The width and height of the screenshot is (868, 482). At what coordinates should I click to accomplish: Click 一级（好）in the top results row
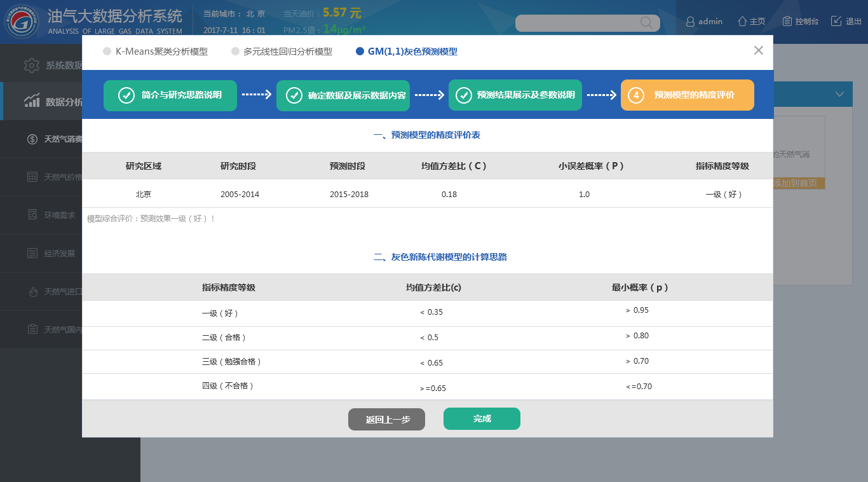(724, 195)
